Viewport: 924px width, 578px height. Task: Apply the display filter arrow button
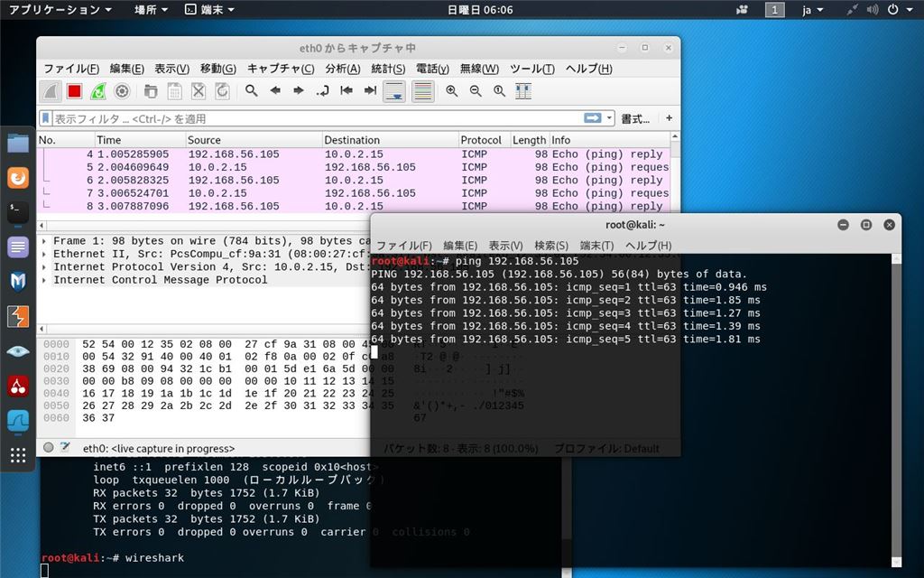coord(592,118)
